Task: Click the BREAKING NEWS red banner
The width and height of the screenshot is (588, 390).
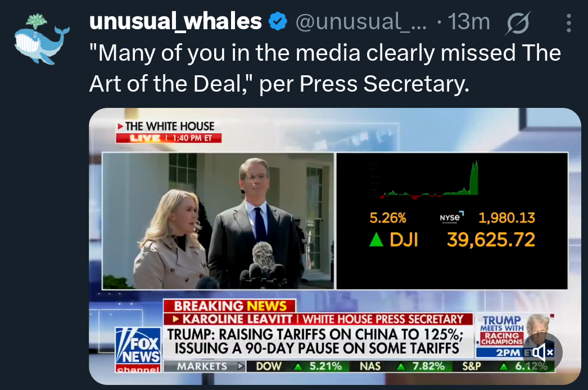Action: point(229,306)
